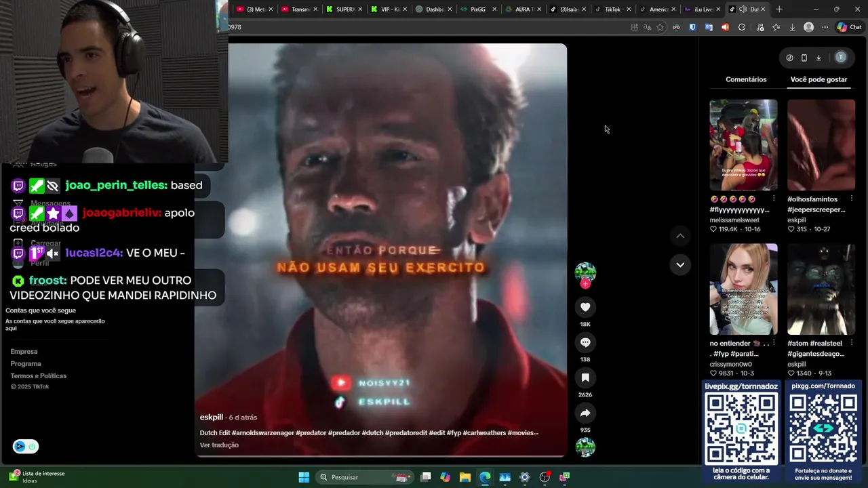Switch to the Você pode gostar tab
This screenshot has width=868, height=488.
click(x=818, y=79)
